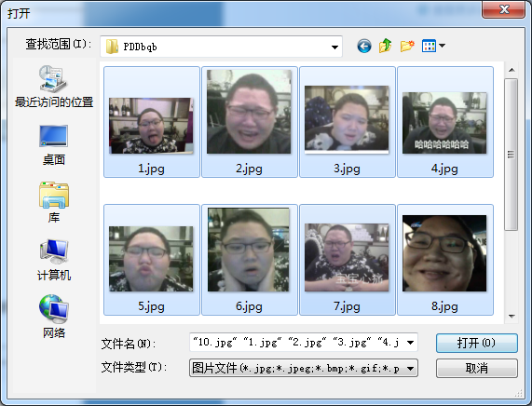Screen dimensions: 532x406
Task: Click the 打开 button
Action: pos(477,343)
